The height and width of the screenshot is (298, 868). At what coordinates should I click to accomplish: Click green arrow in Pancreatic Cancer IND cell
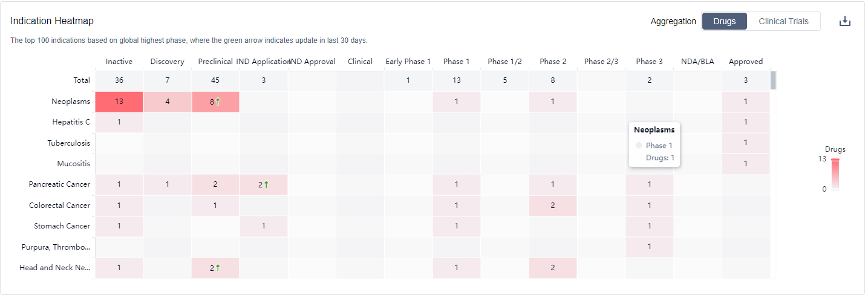coord(266,184)
